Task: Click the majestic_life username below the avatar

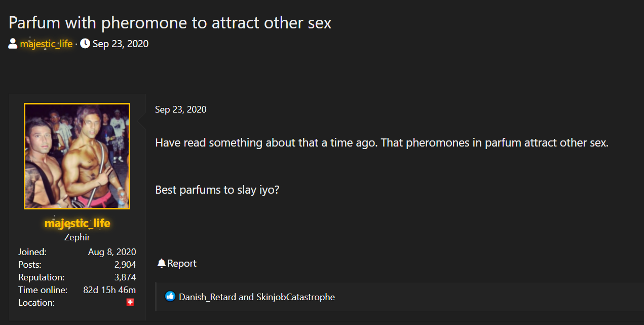Action: pos(77,223)
